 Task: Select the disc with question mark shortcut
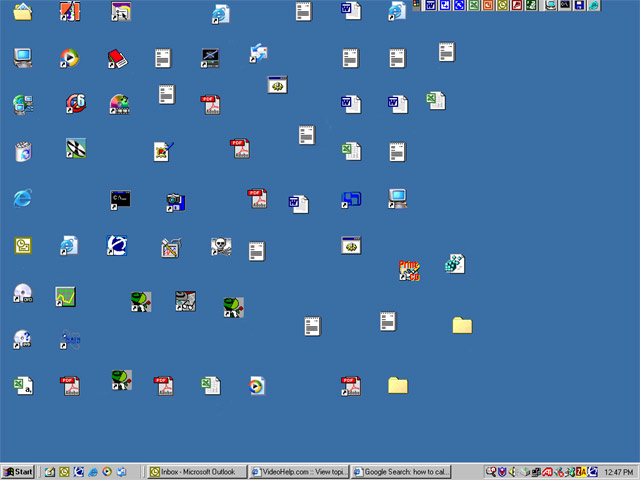pyautogui.click(x=22, y=339)
